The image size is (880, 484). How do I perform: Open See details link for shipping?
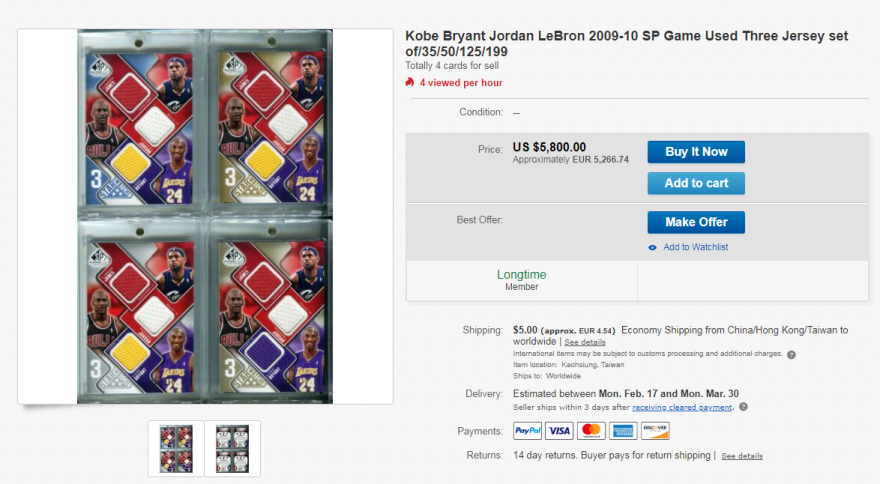585,342
